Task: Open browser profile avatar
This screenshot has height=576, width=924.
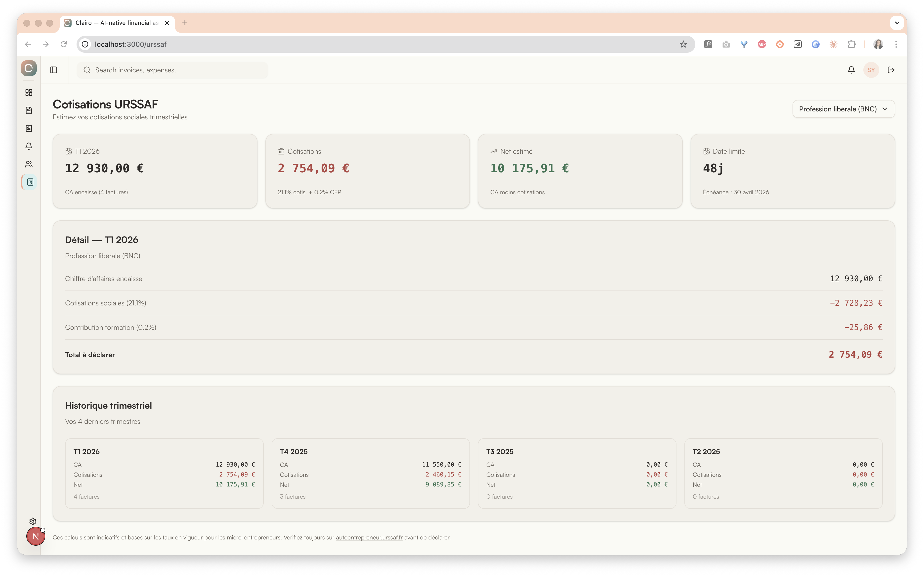Action: (x=878, y=45)
